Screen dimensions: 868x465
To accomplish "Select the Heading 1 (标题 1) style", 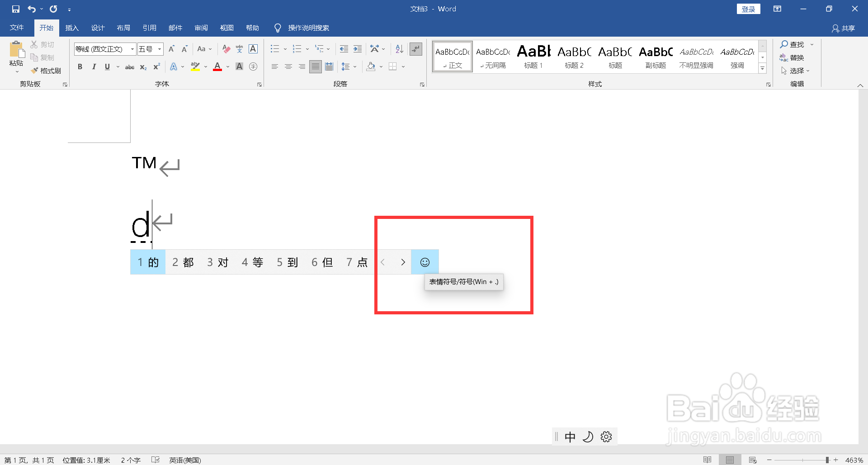I will coord(533,57).
